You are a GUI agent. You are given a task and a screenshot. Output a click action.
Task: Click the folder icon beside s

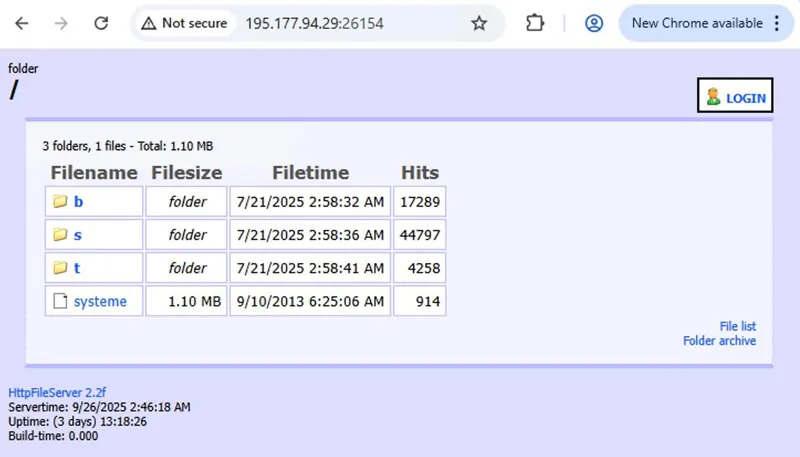[60, 235]
